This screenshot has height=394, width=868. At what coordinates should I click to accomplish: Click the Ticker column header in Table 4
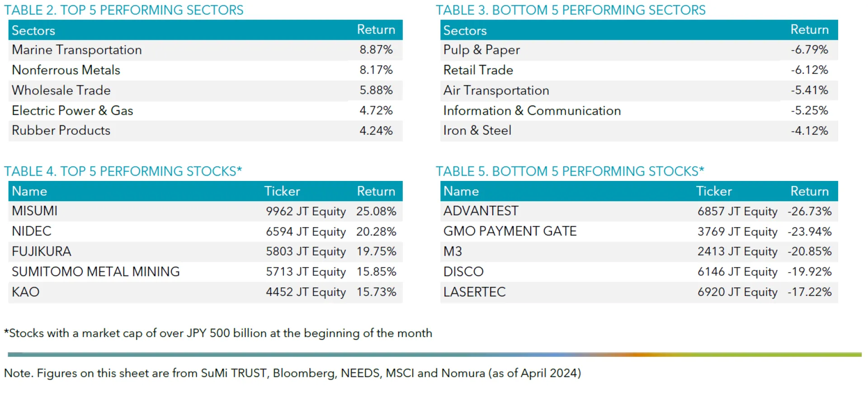[x=282, y=191]
